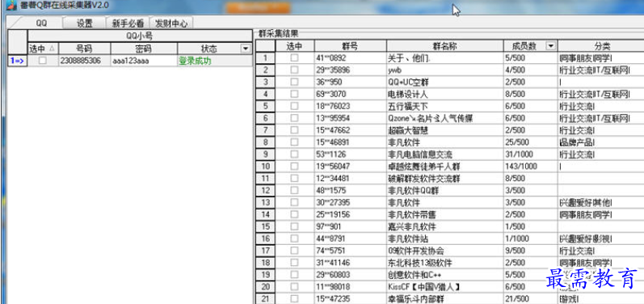644x304 pixels.
Task: Select the account number 2308885306 cell
Action: click(x=84, y=61)
